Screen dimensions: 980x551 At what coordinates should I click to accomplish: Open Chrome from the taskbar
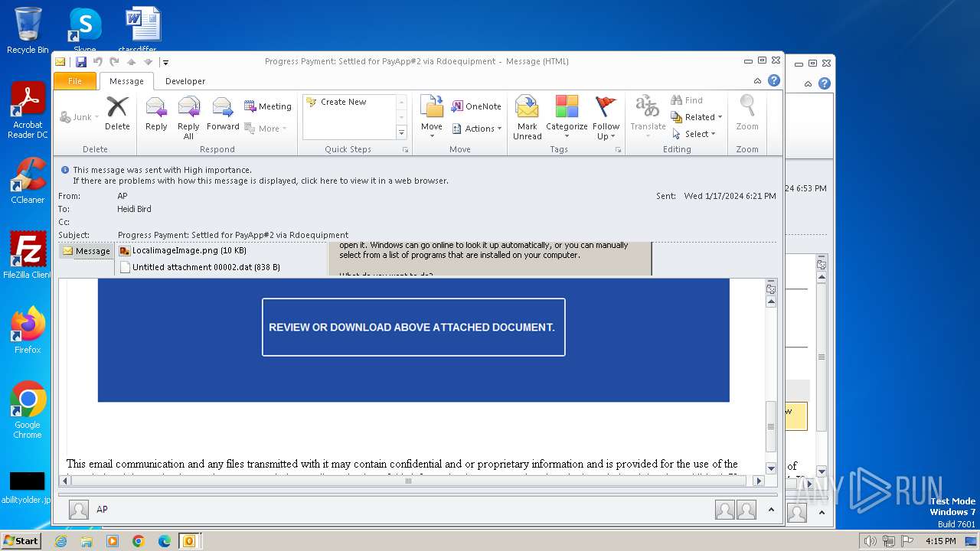[139, 541]
